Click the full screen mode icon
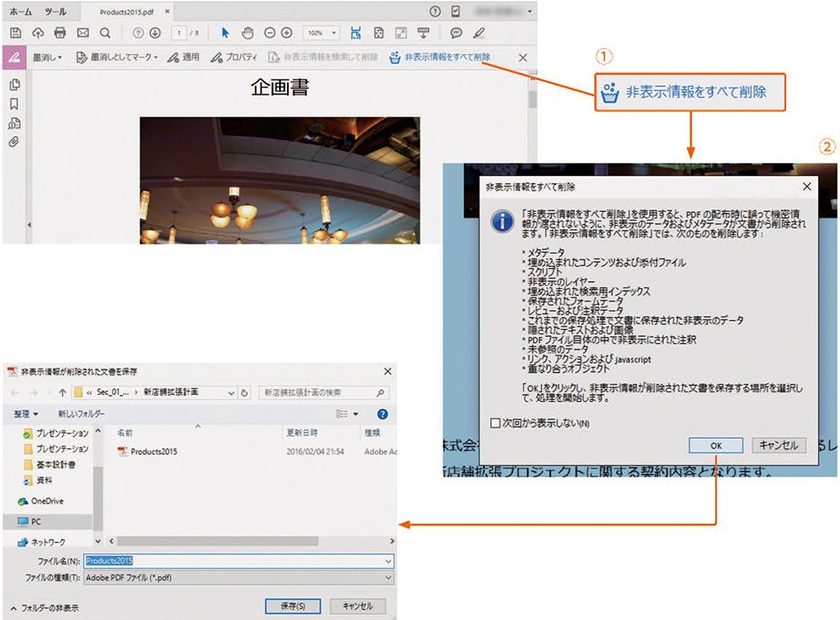The height and width of the screenshot is (620, 840). point(401,33)
